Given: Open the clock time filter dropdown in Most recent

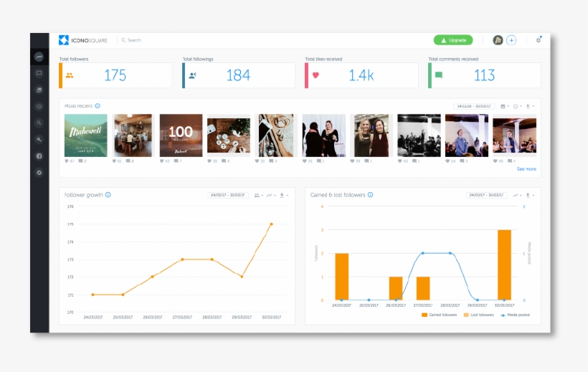Looking at the screenshot, I should coord(518,106).
